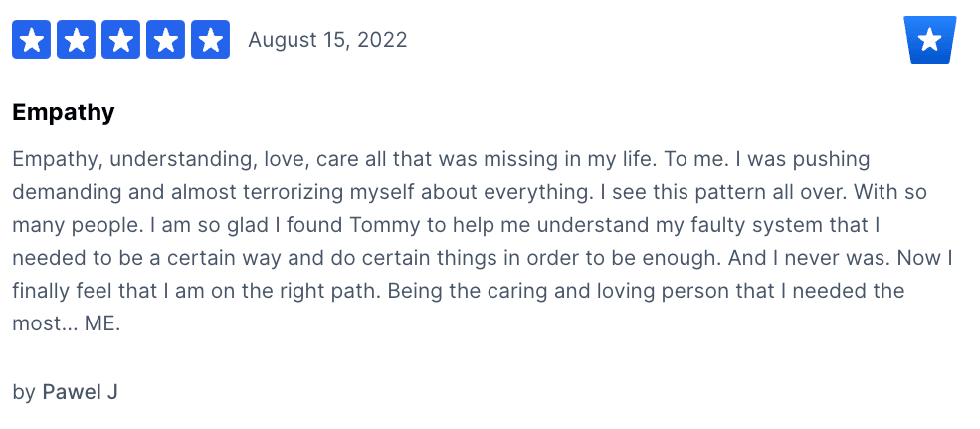
Task: Click the first blue rating star
Action: click(31, 40)
